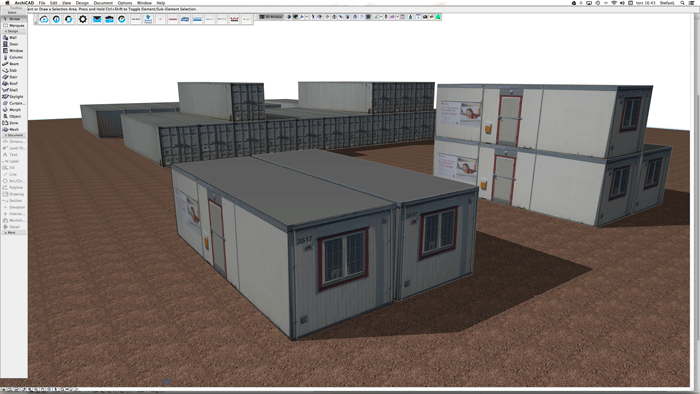Image resolution: width=700 pixels, height=394 pixels.
Task: Select the Mesh tool
Action: (x=13, y=129)
